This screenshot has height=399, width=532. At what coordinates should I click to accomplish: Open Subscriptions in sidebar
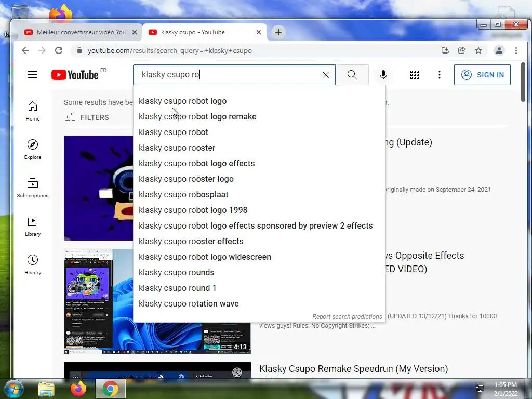point(33,188)
